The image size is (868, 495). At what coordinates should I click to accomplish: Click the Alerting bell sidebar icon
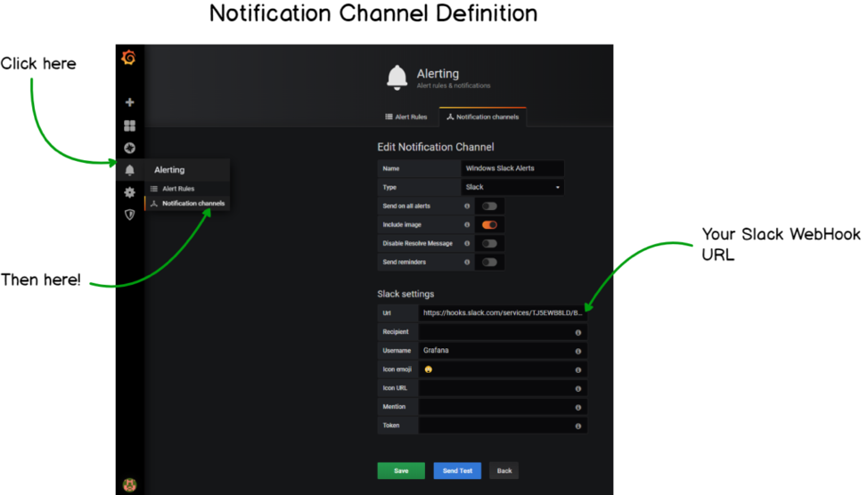coord(129,170)
